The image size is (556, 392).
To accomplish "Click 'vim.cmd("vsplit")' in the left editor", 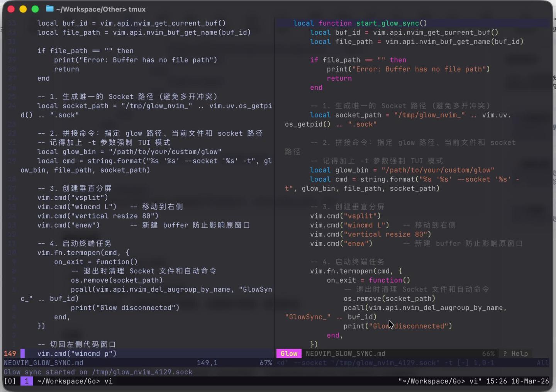I will (73, 198).
